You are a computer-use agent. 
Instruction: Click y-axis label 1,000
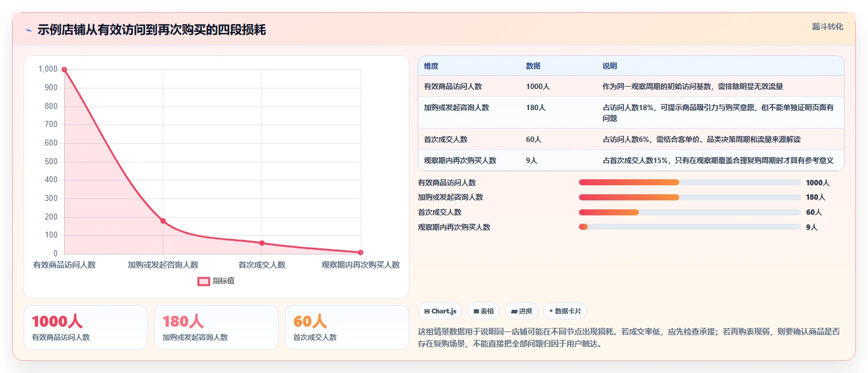point(48,69)
